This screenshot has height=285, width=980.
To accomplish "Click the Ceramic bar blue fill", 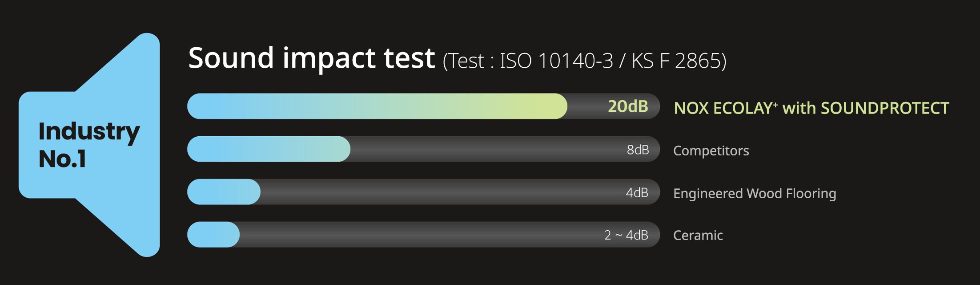I will pyautogui.click(x=213, y=234).
